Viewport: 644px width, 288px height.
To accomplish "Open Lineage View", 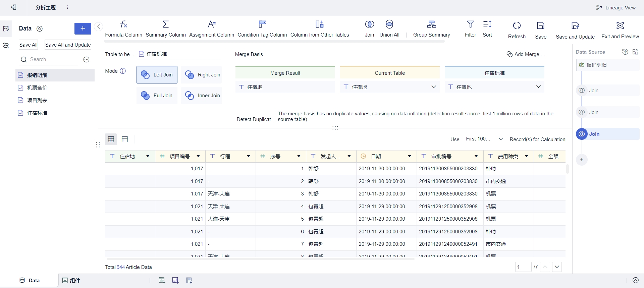I will click(x=616, y=7).
